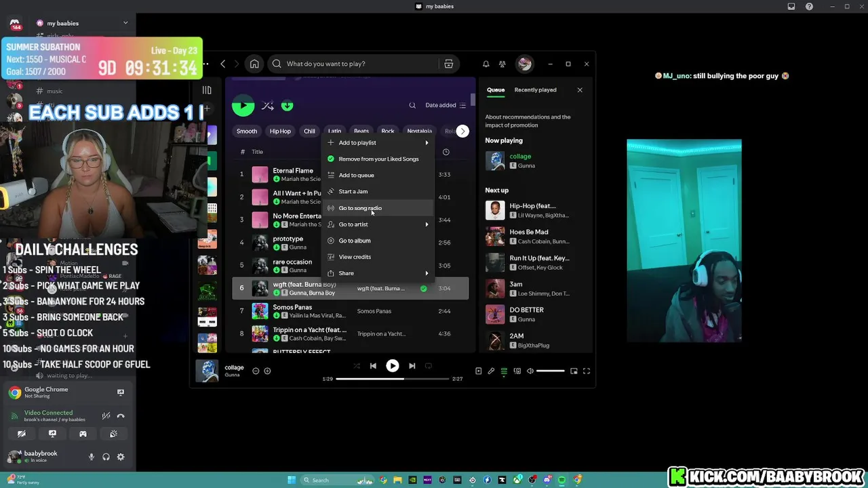Viewport: 868px width, 488px height.
Task: Open the Windows Start button
Action: tap(292, 480)
